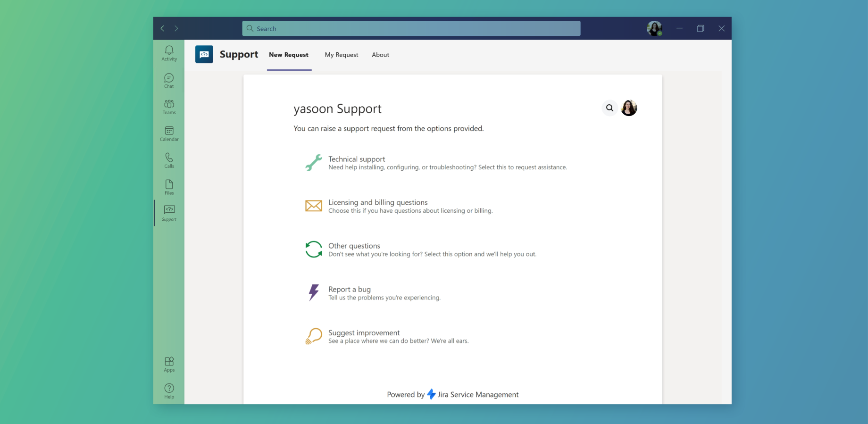Image resolution: width=868 pixels, height=424 pixels.
Task: Open the Apps store icon
Action: click(169, 364)
